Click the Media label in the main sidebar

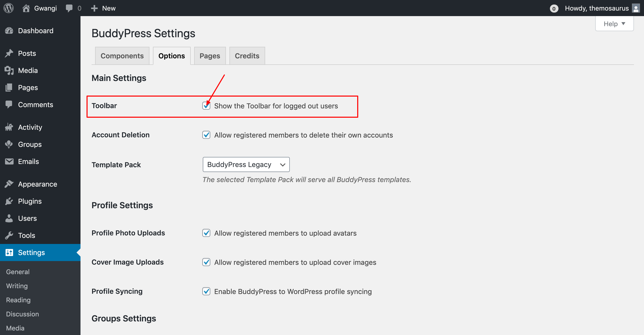pos(28,70)
